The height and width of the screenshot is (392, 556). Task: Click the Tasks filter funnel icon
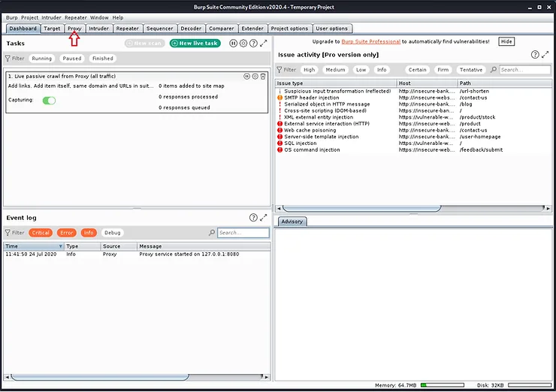tap(8, 59)
